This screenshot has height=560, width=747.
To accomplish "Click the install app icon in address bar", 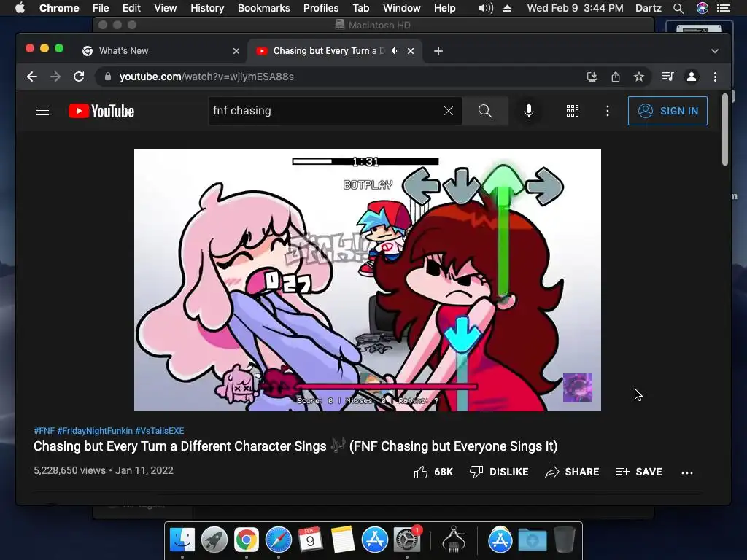I will 592,77.
